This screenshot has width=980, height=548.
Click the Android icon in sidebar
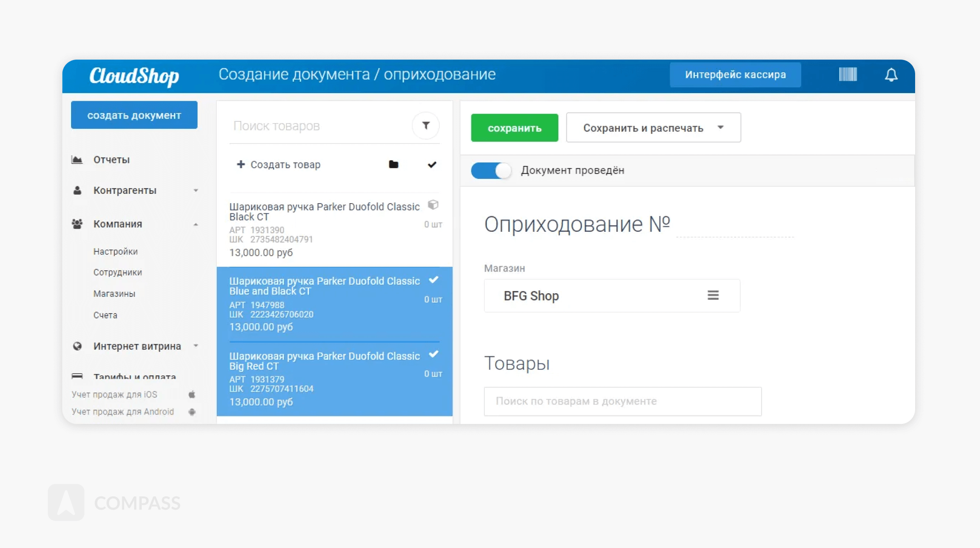click(x=192, y=412)
